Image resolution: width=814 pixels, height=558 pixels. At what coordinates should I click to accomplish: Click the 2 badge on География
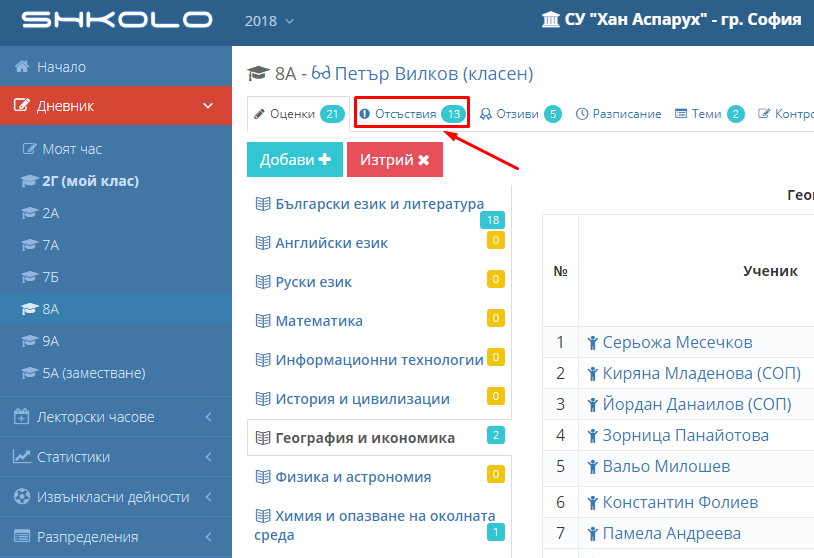coord(496,435)
